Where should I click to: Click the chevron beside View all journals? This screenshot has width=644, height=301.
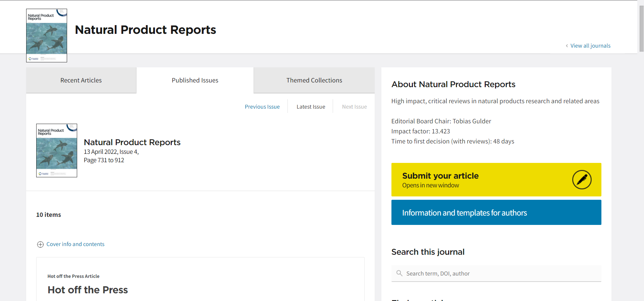pos(567,46)
